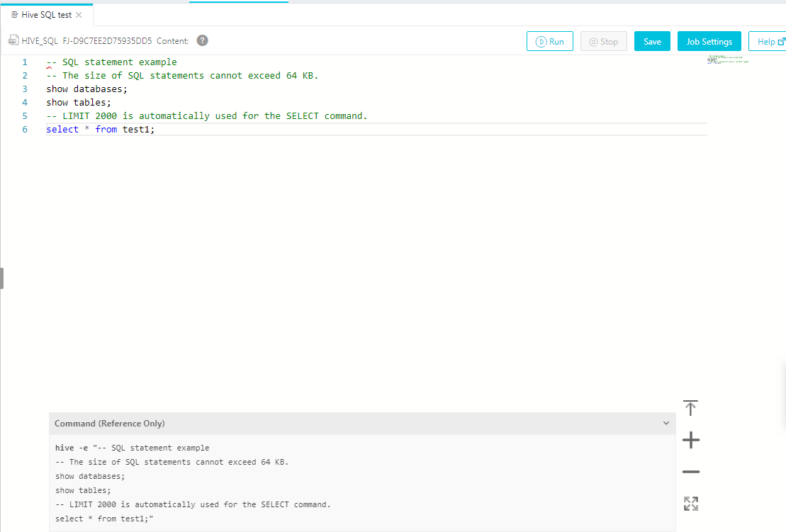This screenshot has height=532, width=786.
Task: Click 'test1;' table name on line 6
Action: pyautogui.click(x=139, y=129)
